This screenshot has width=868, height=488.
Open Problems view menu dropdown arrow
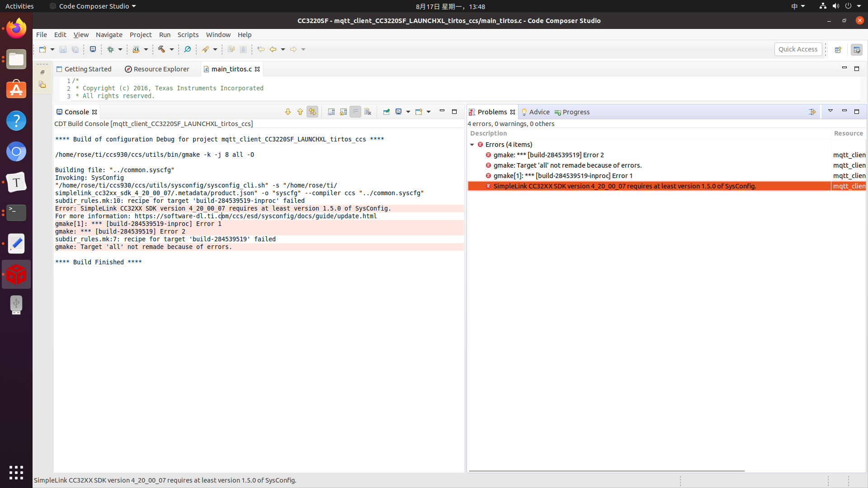(x=830, y=111)
